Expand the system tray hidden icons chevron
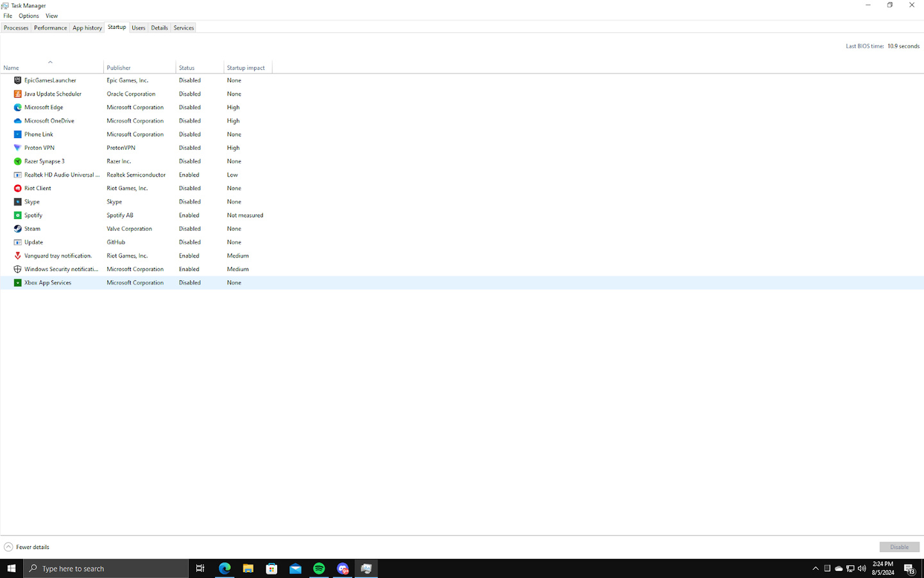The image size is (924, 578). (815, 568)
